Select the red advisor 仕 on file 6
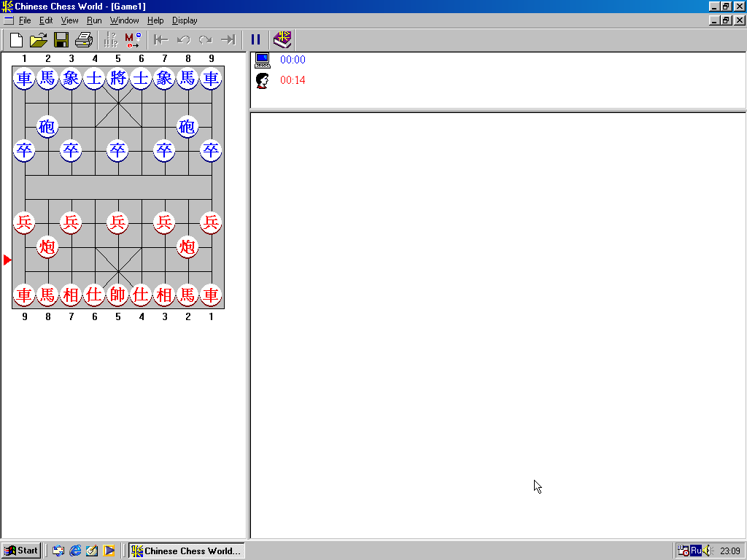The width and height of the screenshot is (747, 560). (x=94, y=295)
